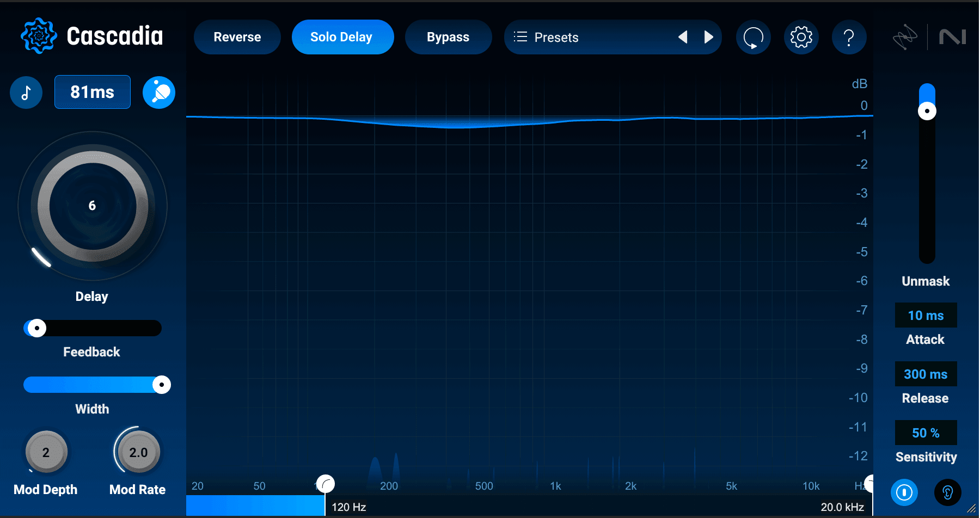Click the undo/history circular arrow icon

click(754, 37)
